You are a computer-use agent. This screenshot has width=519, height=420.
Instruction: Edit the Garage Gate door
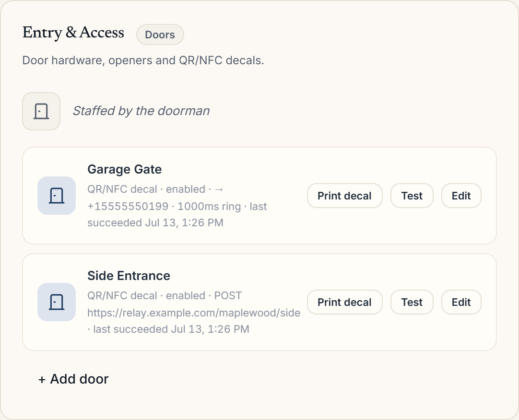[x=461, y=196]
